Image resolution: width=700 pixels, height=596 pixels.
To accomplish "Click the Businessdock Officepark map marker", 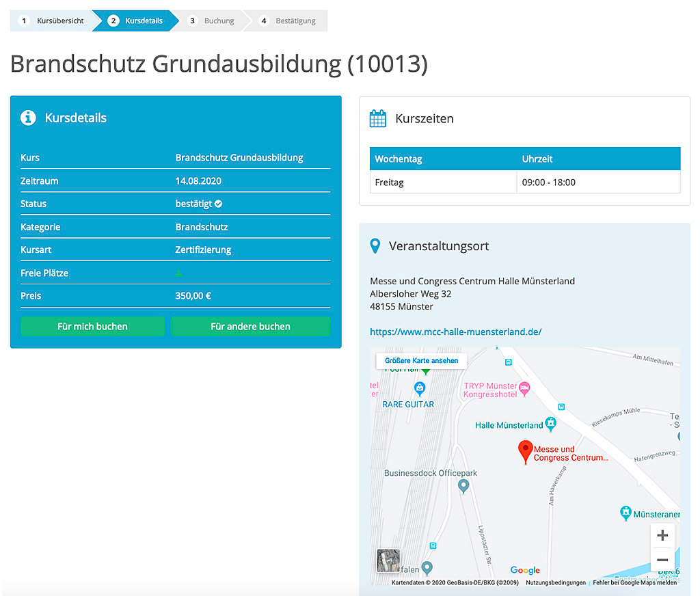I will pos(464,486).
